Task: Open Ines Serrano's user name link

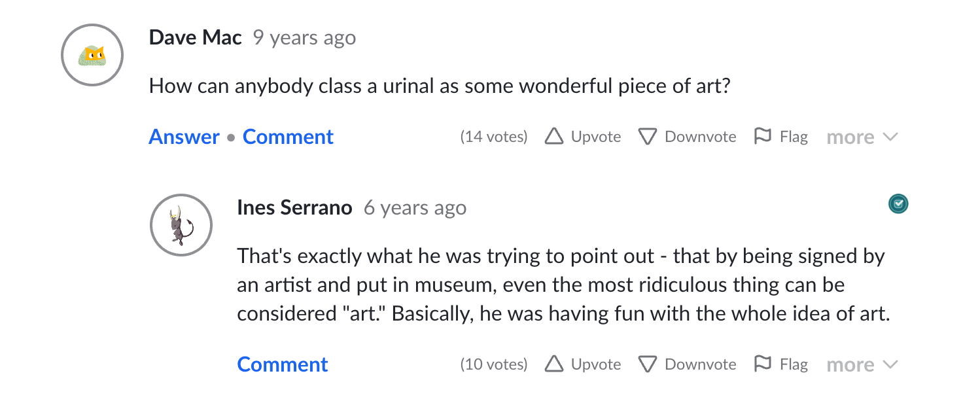Action: [294, 207]
